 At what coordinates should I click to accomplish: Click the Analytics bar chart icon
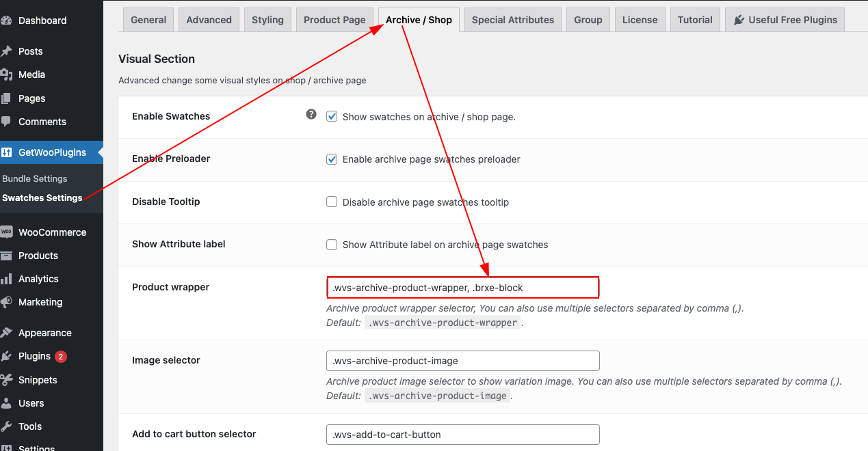[x=5, y=279]
